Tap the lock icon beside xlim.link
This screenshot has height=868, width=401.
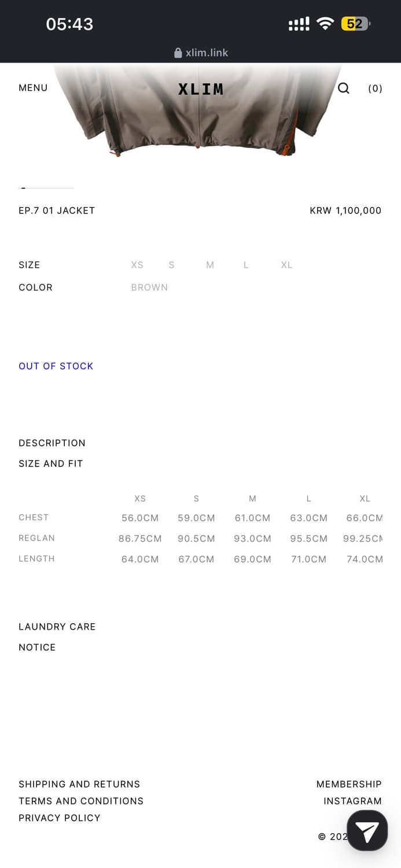click(178, 53)
